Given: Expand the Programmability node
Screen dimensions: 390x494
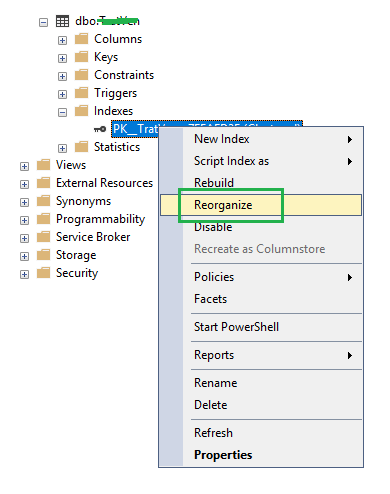Looking at the screenshot, I should (24, 221).
